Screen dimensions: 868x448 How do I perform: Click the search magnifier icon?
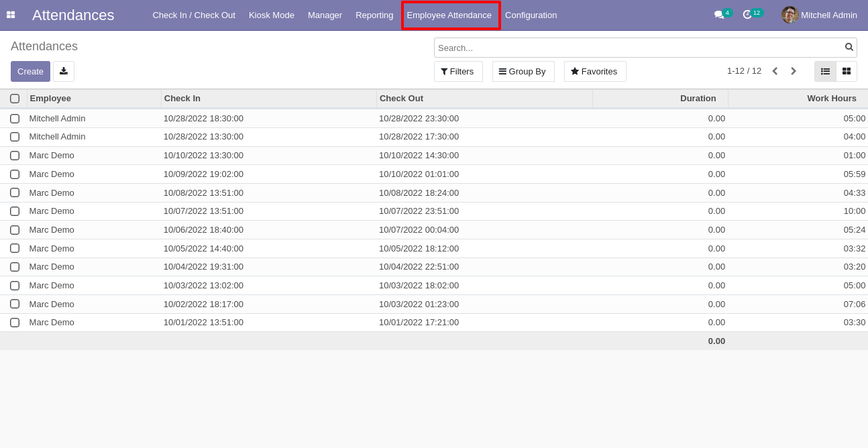pos(849,47)
